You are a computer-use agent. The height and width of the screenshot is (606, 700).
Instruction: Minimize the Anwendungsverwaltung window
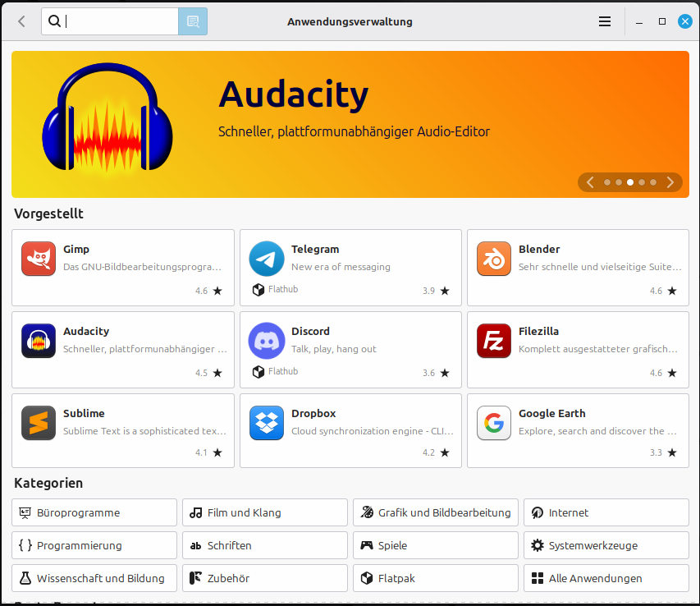(x=639, y=21)
